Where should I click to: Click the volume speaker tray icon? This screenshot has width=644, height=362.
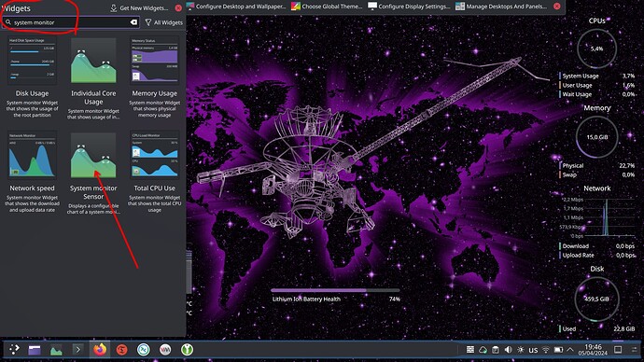(x=508, y=350)
